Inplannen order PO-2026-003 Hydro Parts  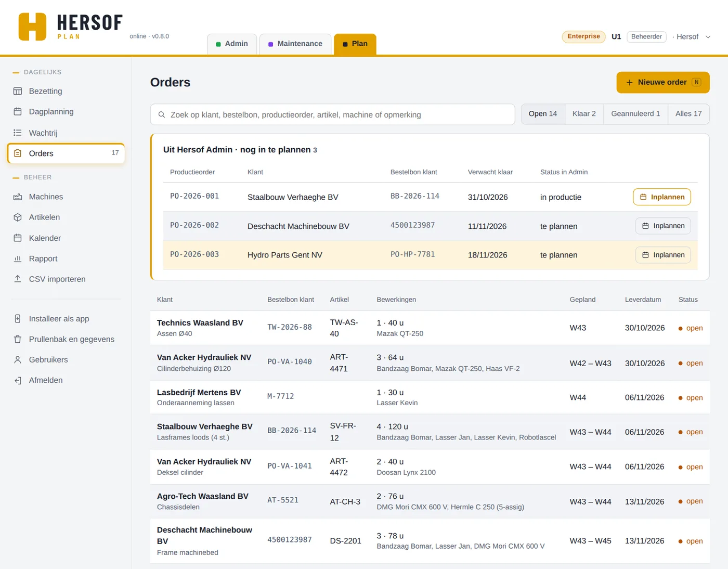pyautogui.click(x=663, y=255)
